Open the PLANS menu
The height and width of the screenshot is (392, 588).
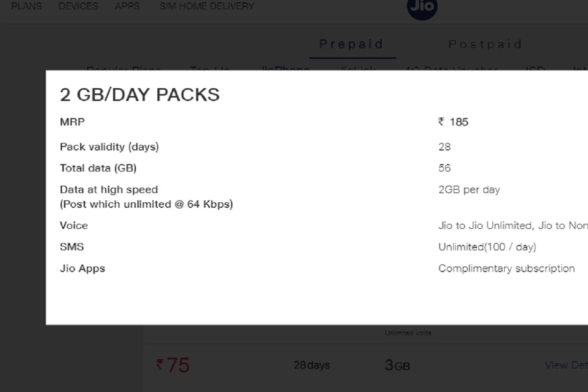pos(26,6)
